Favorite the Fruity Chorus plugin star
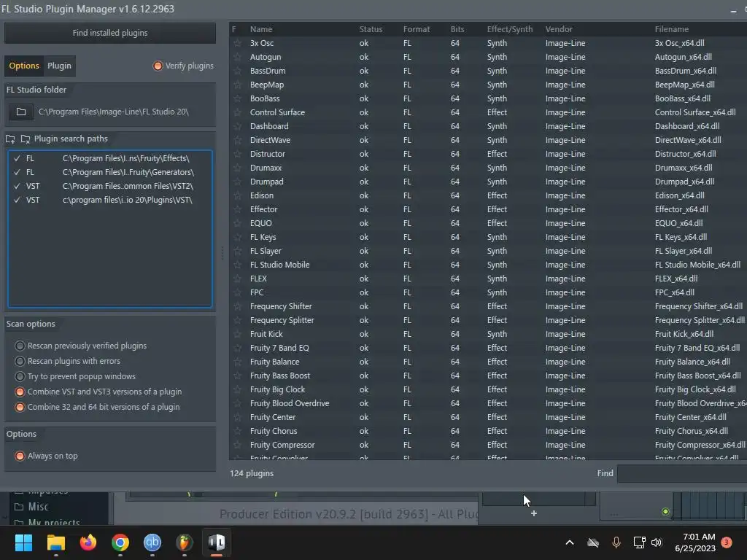Screen dimensions: 747x560 pos(237,431)
